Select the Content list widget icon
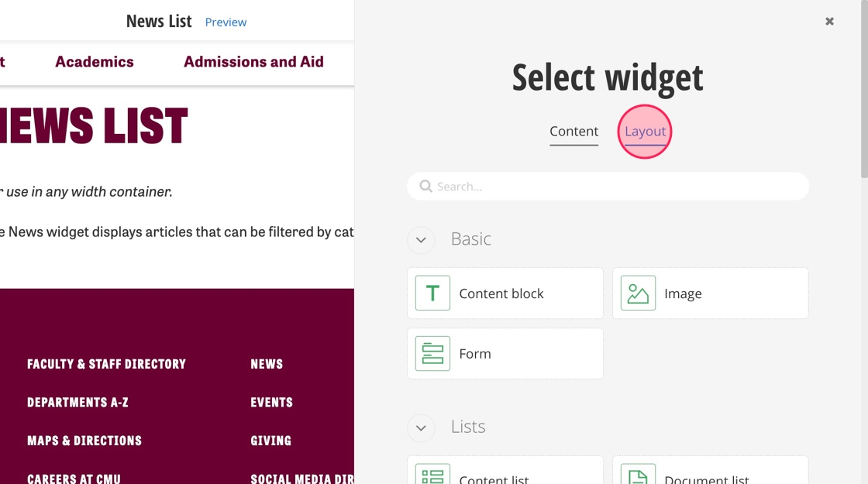 [x=432, y=474]
